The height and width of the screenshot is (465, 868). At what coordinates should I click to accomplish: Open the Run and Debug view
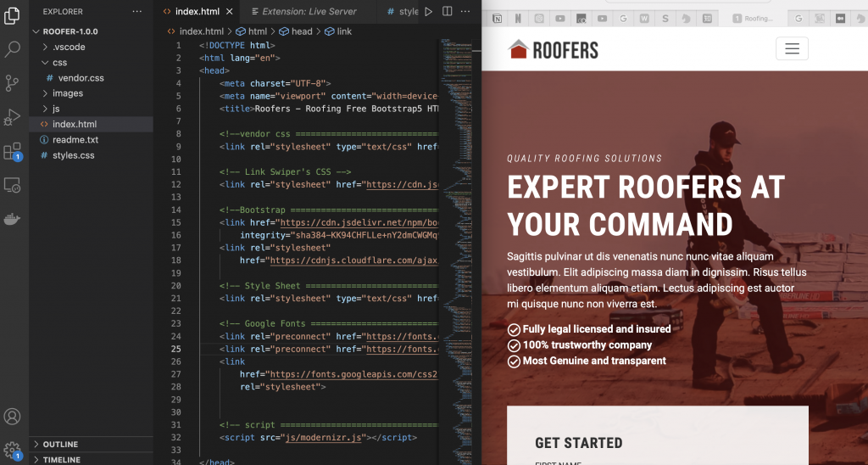12,117
